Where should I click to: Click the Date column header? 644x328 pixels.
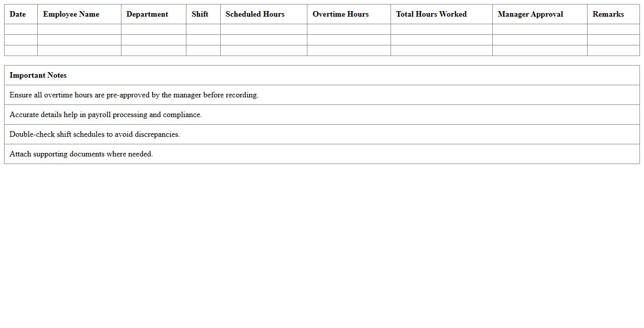point(18,14)
